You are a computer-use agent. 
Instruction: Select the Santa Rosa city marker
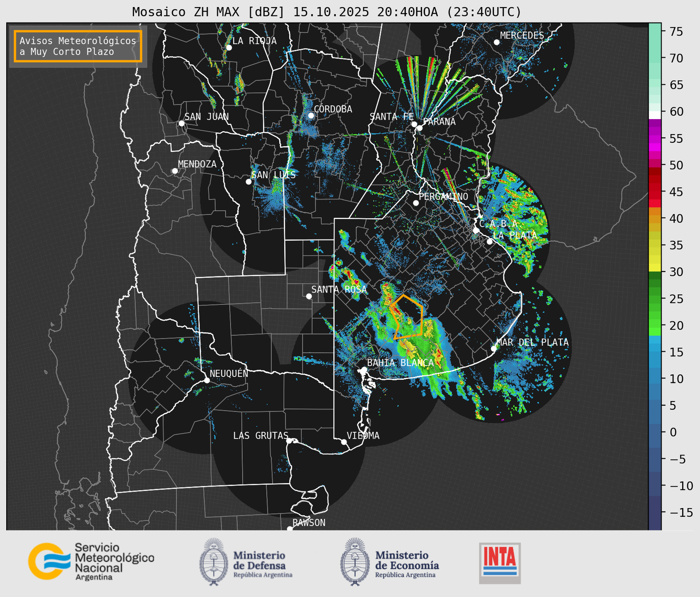309,296
